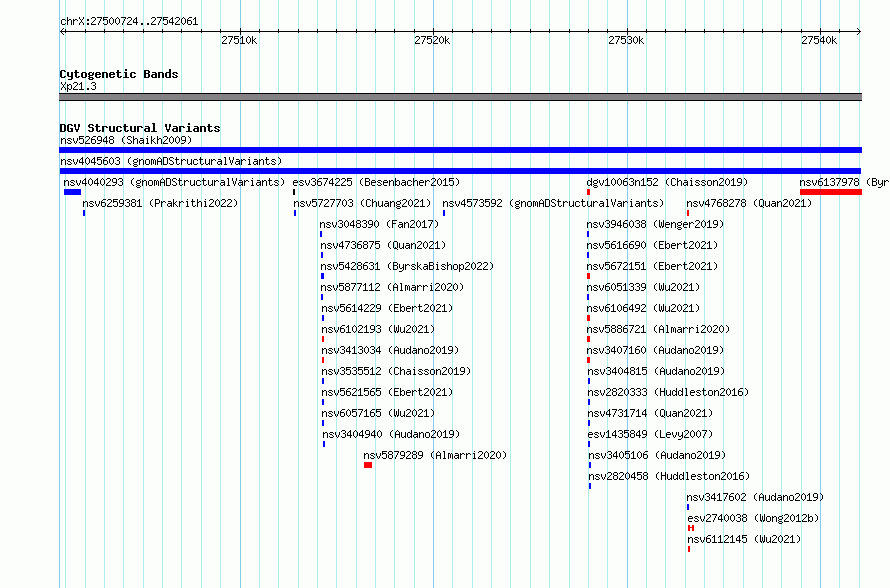Viewport: 890px width, 588px height.
Task: Click the Xp21.3 band label
Action: click(x=78, y=86)
